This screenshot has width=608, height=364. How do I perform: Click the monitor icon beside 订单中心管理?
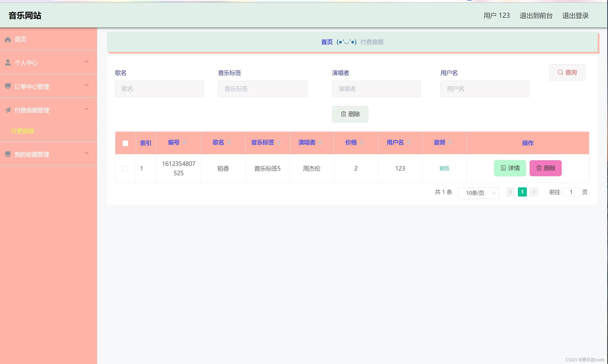[8, 86]
